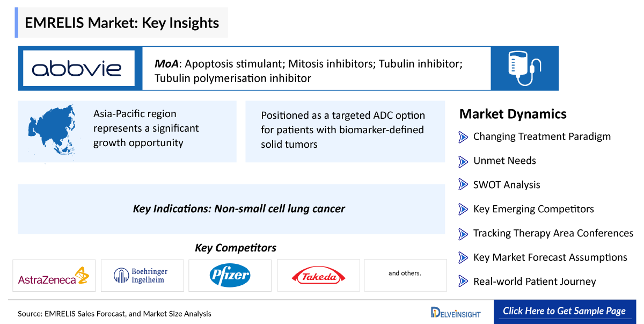This screenshot has width=644, height=324.
Task: Select the Boehringer Ingelheim logo
Action: [x=141, y=276]
